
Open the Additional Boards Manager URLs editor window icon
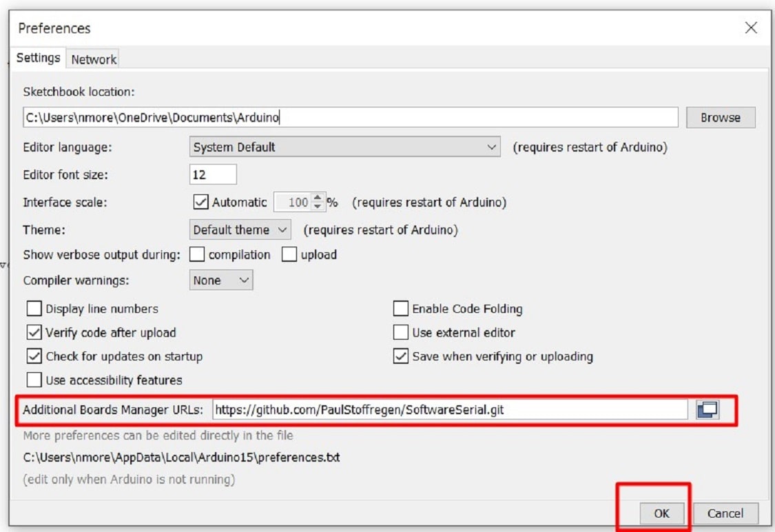pyautogui.click(x=707, y=409)
